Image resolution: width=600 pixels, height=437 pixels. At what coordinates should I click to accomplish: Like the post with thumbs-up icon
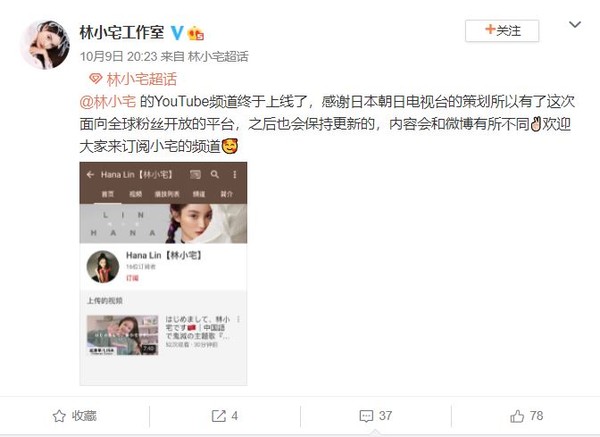coord(517,416)
